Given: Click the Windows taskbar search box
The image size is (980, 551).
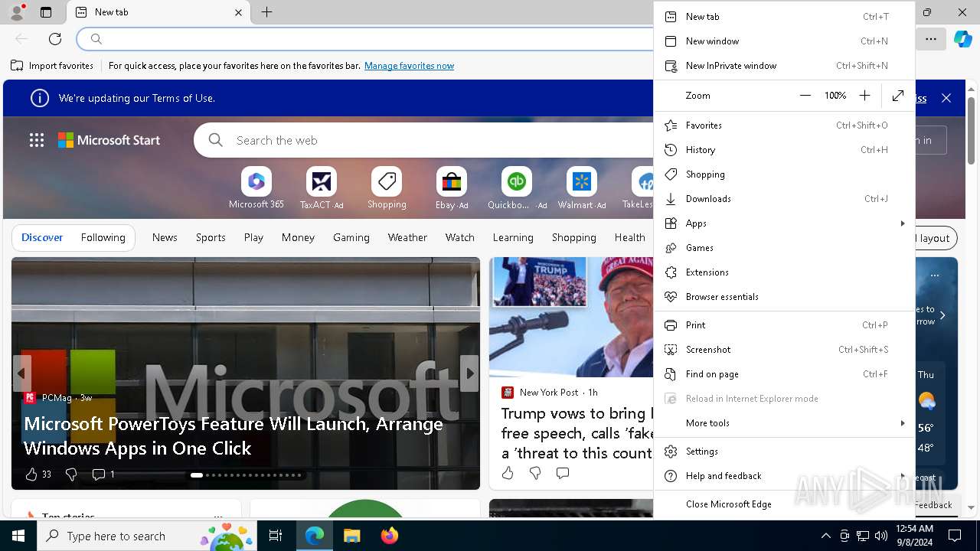Looking at the screenshot, I should (x=146, y=536).
